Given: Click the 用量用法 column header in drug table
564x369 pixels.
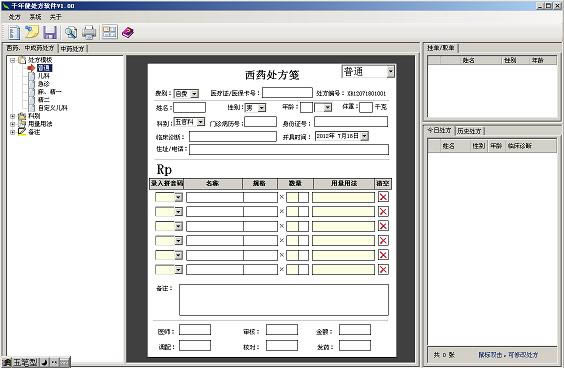Looking at the screenshot, I should click(x=344, y=183).
